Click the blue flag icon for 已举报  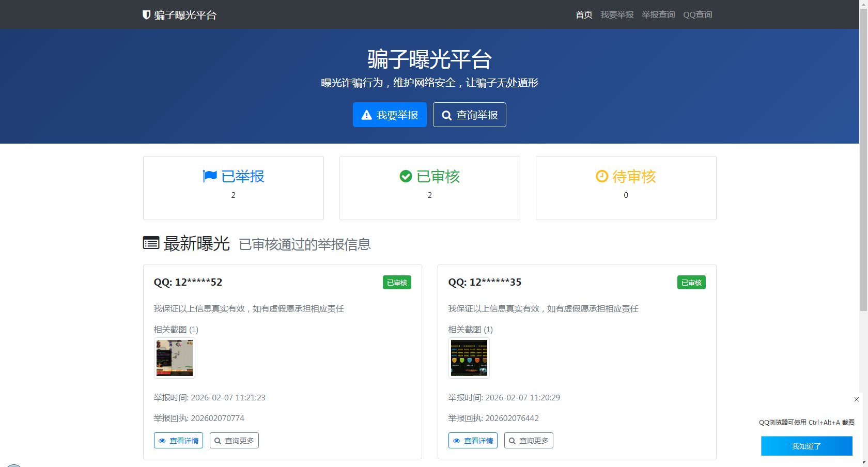coord(210,176)
